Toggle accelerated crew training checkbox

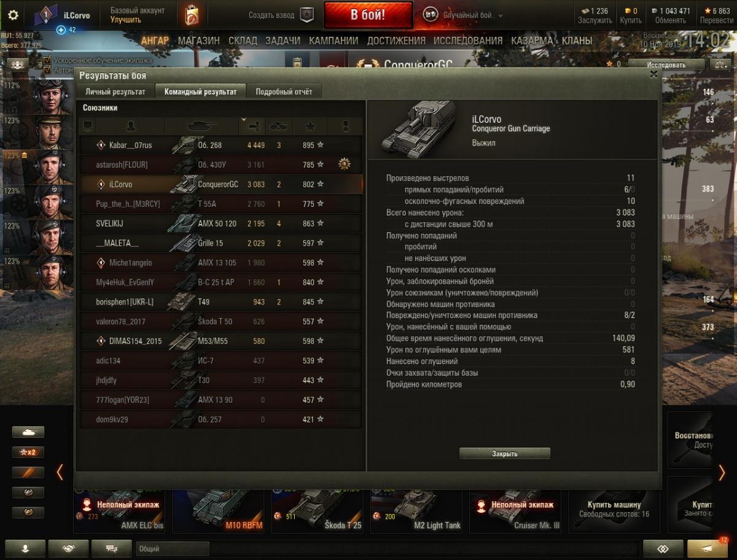point(47,61)
